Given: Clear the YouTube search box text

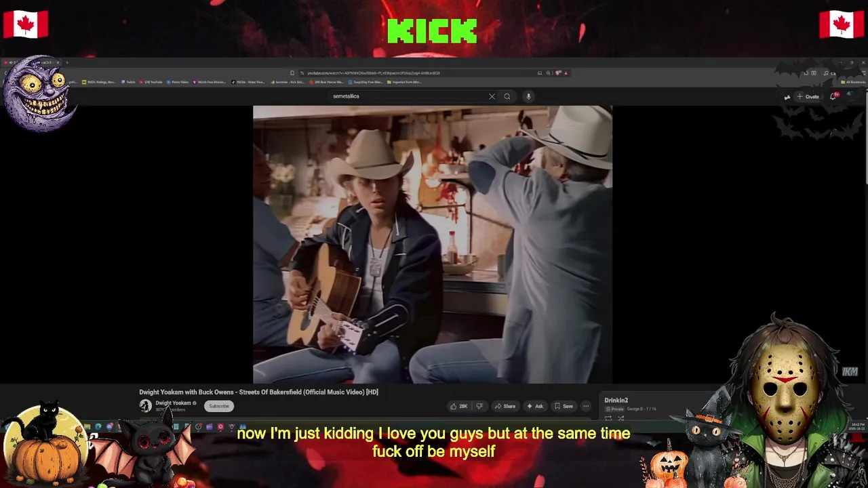Looking at the screenshot, I should 492,96.
